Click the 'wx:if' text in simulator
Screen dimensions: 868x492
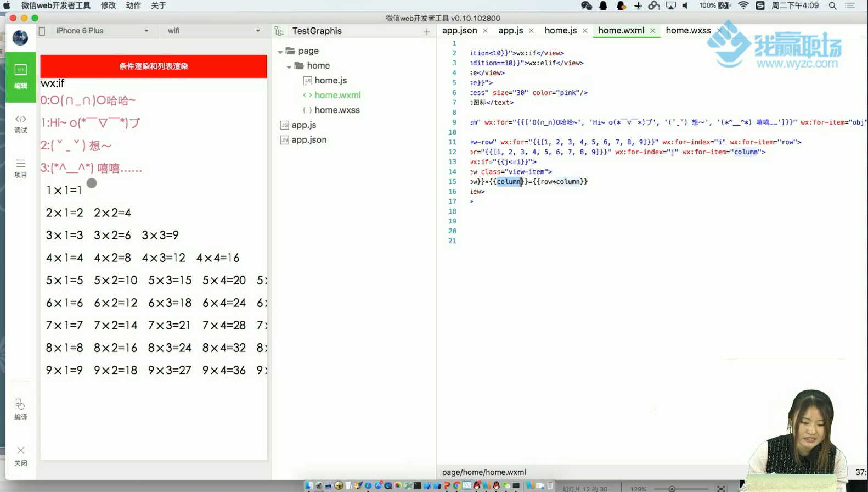click(x=53, y=83)
